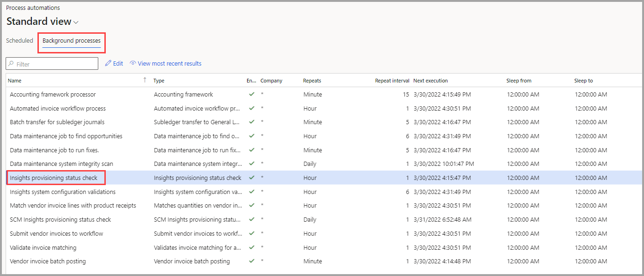The height and width of the screenshot is (276, 644).
Task: Click the Subledger transfer to General L... type cell
Action: tap(197, 122)
